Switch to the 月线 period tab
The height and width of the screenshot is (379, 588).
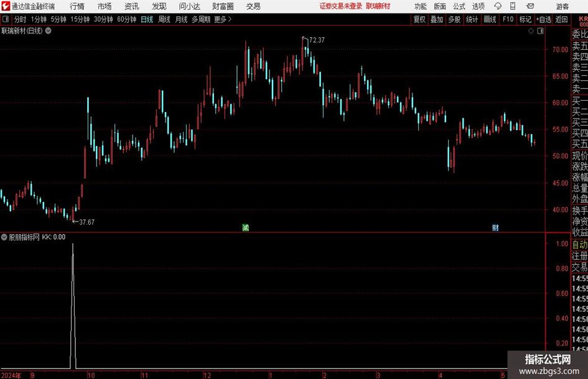[181, 19]
